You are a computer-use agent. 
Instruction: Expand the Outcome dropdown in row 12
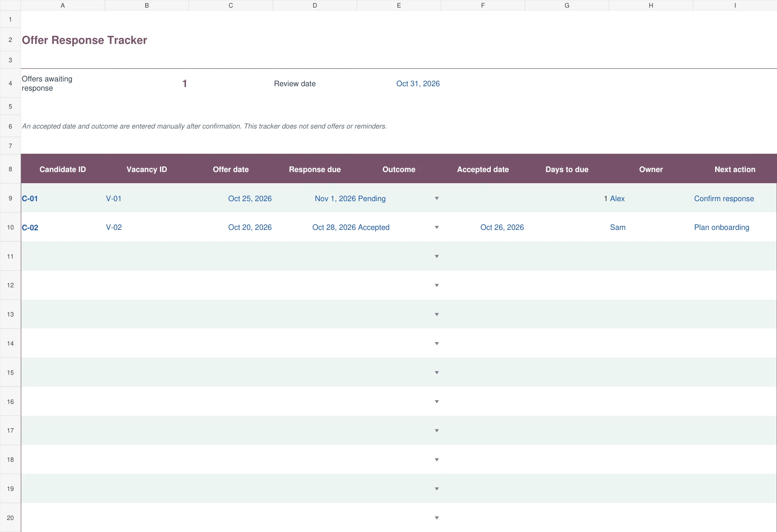pyautogui.click(x=437, y=285)
